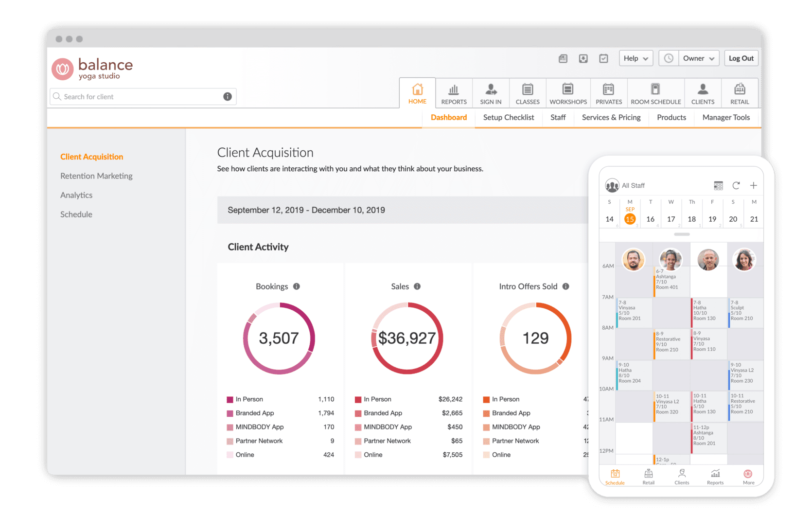Click the search field info icon
The width and height of the screenshot is (812, 516).
[227, 97]
